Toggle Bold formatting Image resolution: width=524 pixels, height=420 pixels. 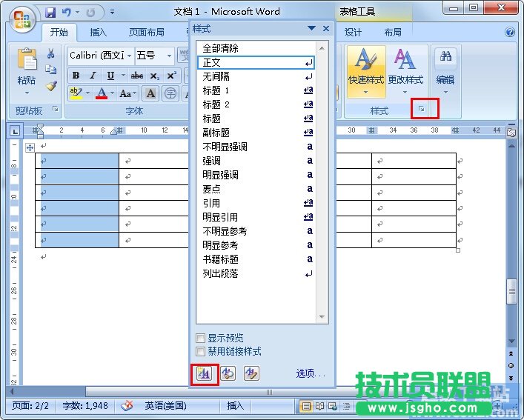pyautogui.click(x=76, y=76)
